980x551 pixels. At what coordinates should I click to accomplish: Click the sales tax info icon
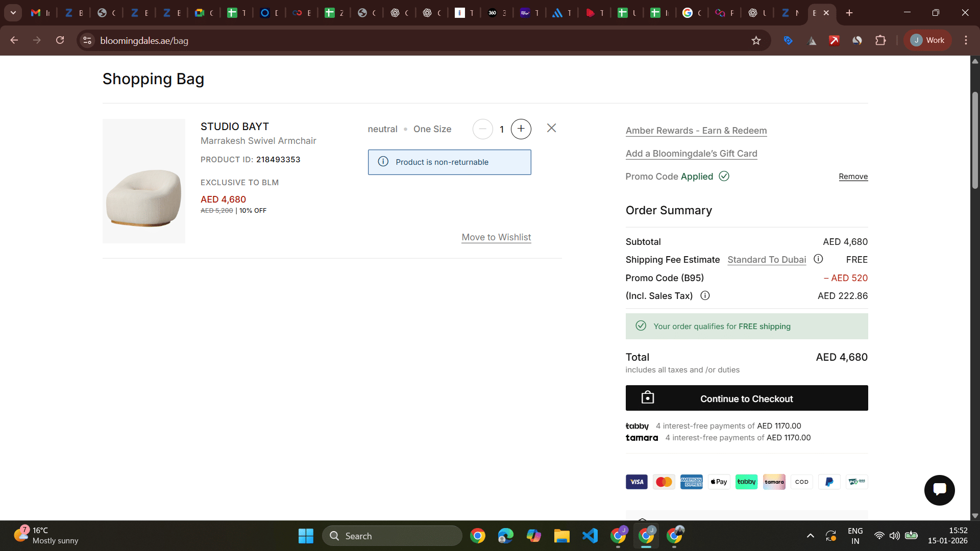point(705,295)
